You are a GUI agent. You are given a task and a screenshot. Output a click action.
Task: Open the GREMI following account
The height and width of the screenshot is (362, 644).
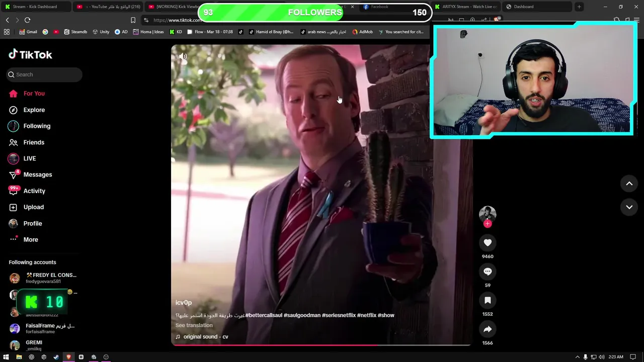(x=26, y=345)
